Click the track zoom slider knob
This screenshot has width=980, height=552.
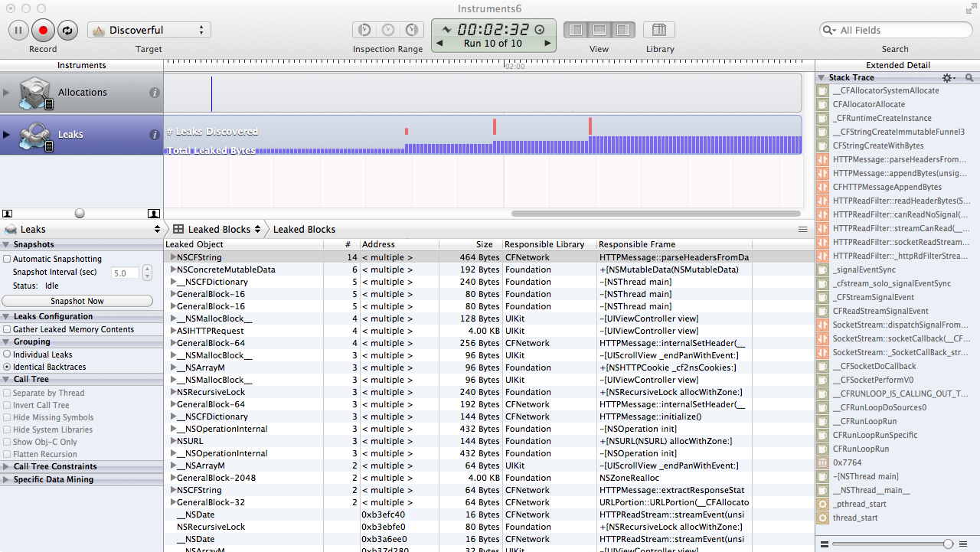[x=80, y=214]
